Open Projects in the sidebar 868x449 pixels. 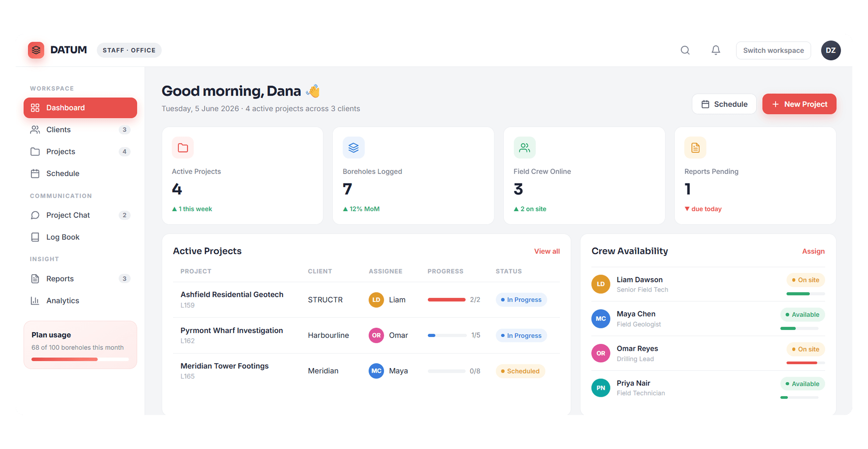click(80, 152)
